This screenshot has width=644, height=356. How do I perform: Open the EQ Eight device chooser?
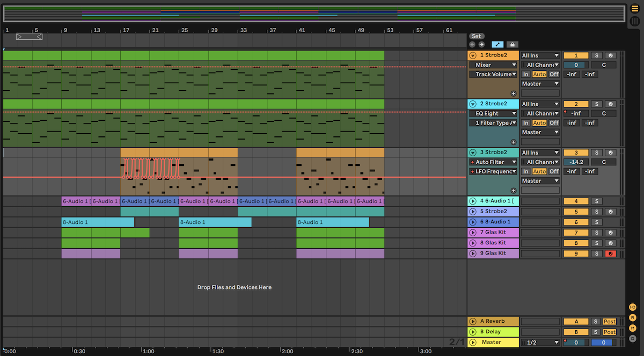[493, 113]
